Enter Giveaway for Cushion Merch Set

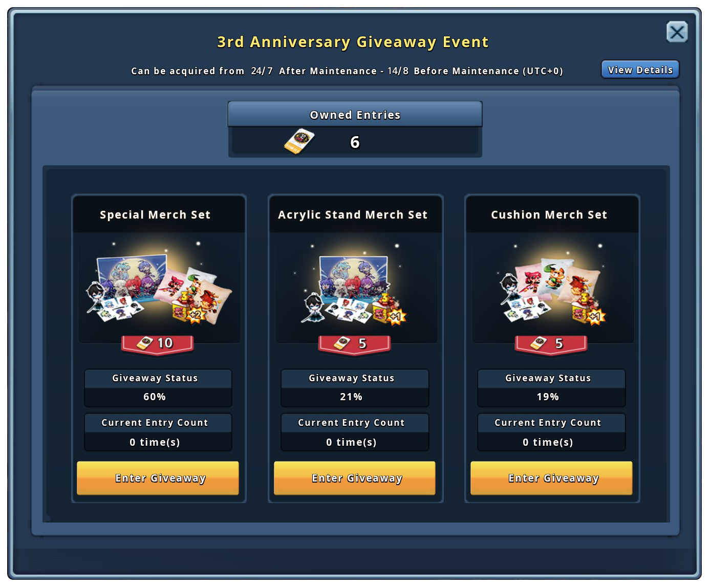[551, 478]
